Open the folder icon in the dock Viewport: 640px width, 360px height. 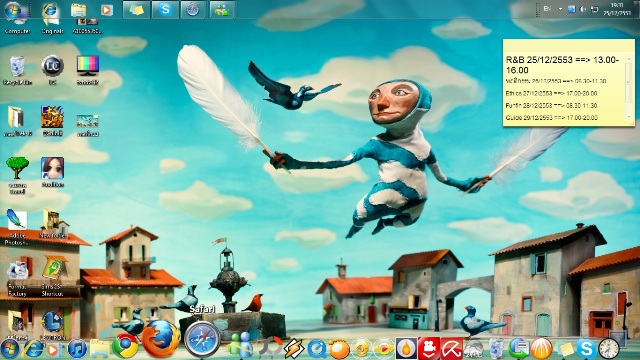100,349
